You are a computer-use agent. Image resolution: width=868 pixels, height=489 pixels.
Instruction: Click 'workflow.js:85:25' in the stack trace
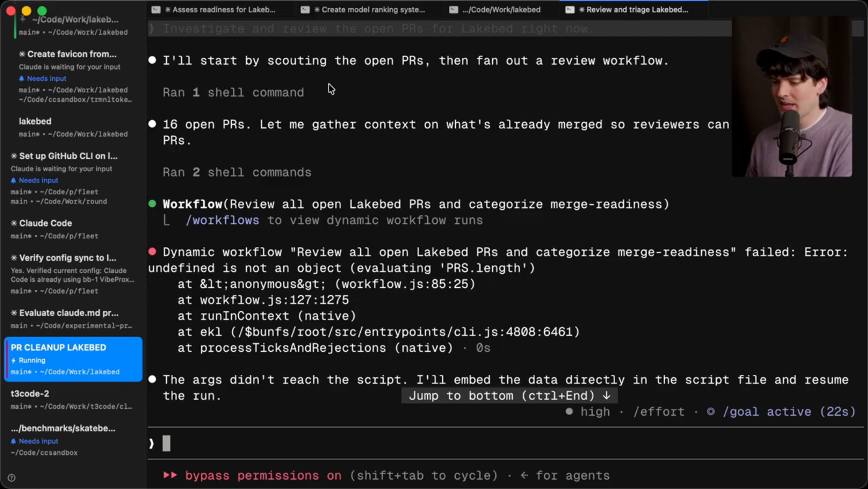coord(405,284)
